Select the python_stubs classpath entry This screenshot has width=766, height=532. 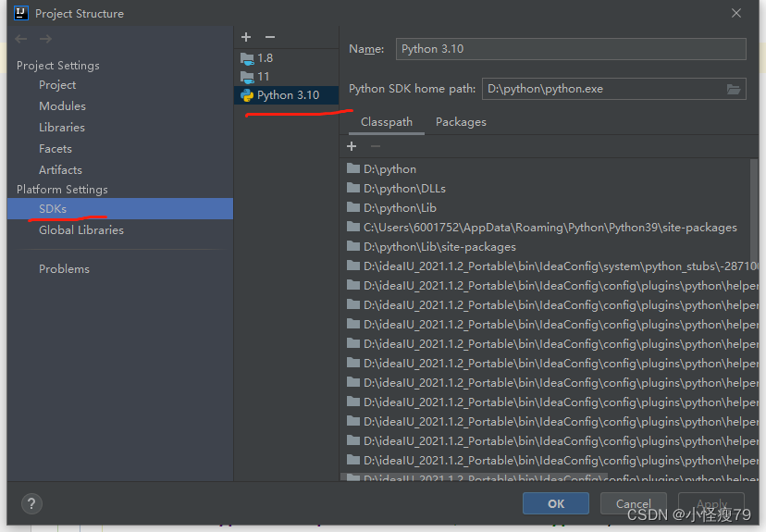[549, 266]
